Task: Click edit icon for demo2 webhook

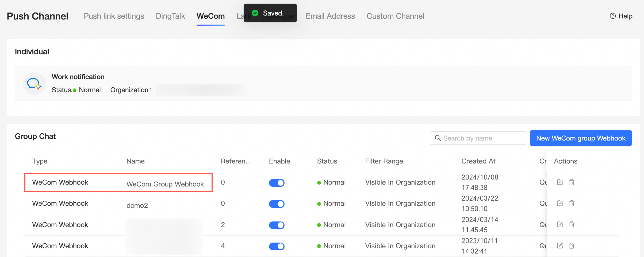Action: (x=560, y=203)
